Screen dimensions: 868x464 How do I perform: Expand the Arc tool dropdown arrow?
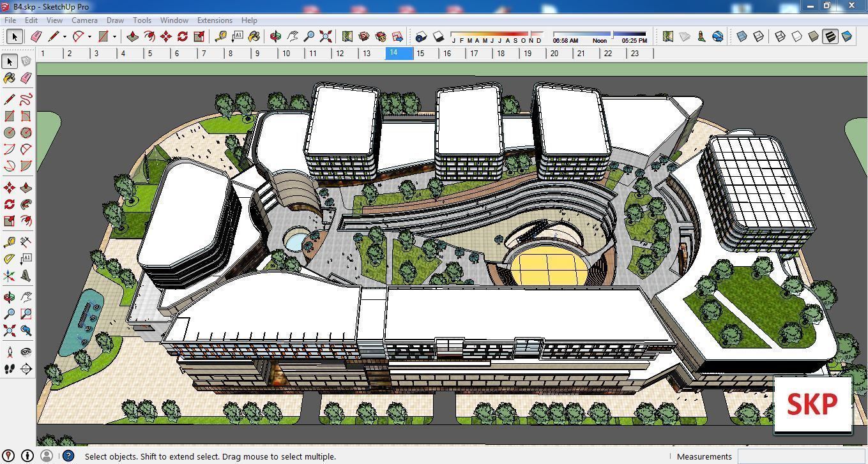pyautogui.click(x=89, y=36)
